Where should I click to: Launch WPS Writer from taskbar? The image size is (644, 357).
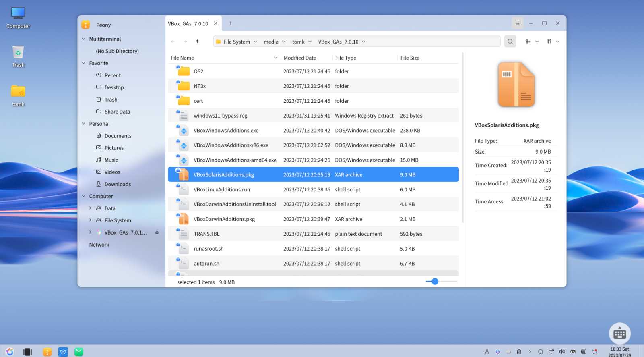(x=63, y=352)
